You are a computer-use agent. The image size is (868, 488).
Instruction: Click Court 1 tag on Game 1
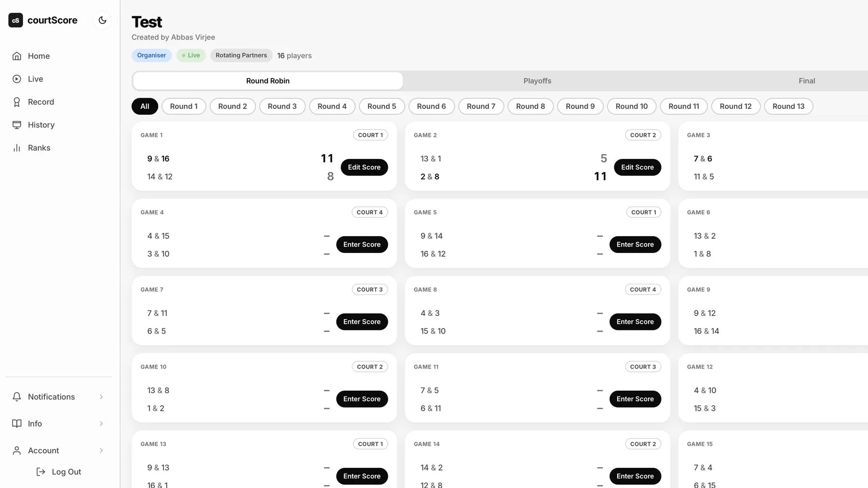point(370,135)
